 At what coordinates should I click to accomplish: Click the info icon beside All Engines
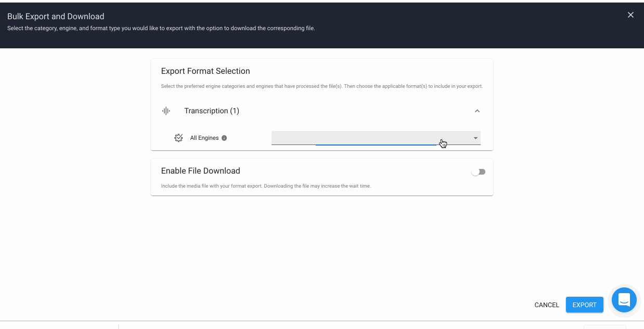224,138
